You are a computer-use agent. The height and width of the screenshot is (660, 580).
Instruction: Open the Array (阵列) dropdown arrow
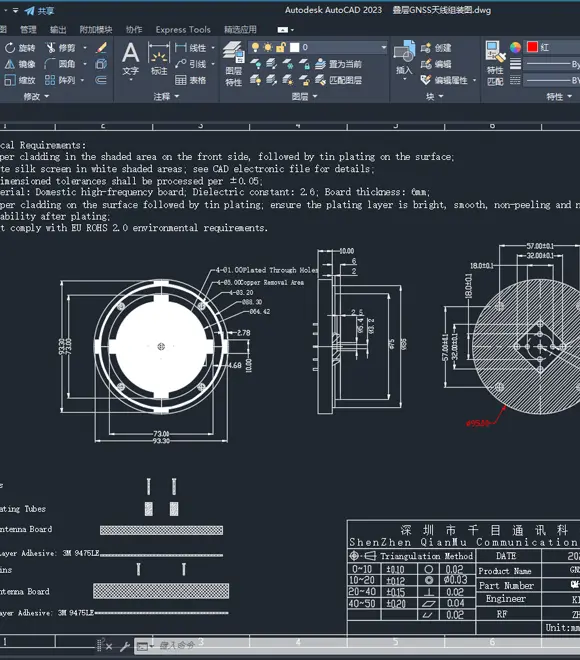point(82,80)
